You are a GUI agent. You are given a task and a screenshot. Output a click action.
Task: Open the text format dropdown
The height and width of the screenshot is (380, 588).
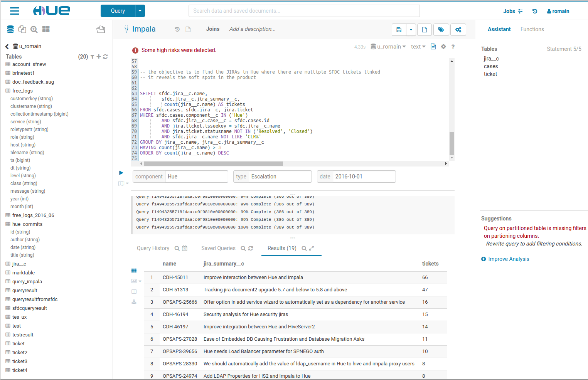click(418, 46)
